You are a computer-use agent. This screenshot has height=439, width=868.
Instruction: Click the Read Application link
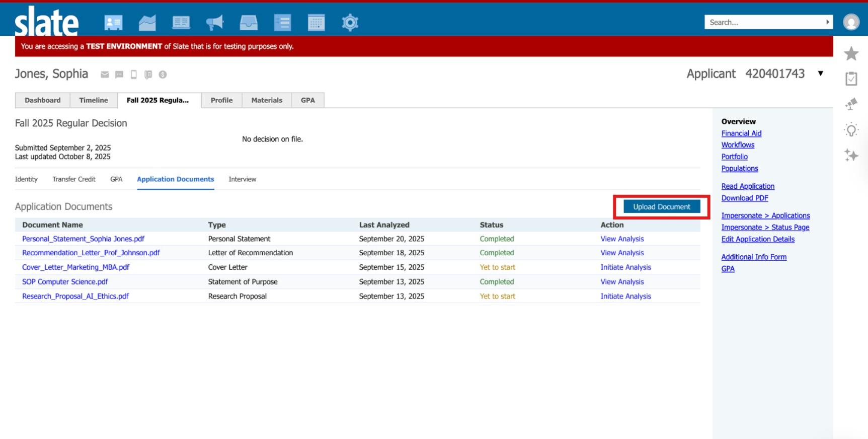[748, 186]
